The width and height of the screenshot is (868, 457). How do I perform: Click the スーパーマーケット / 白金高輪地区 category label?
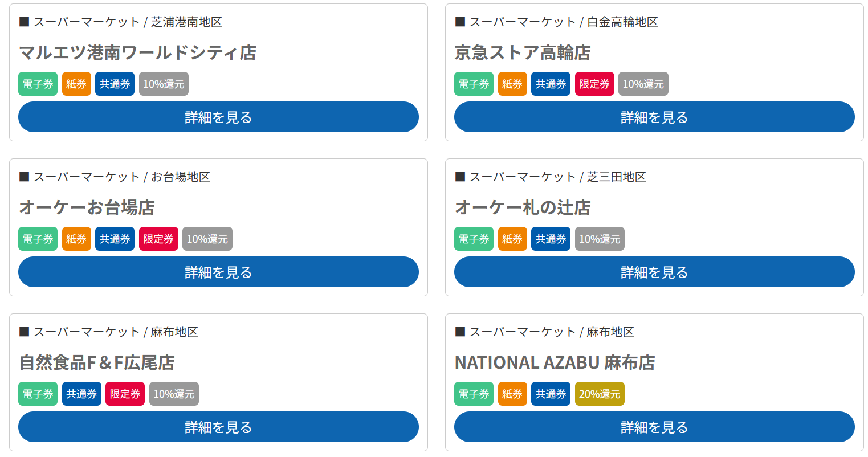pos(557,22)
